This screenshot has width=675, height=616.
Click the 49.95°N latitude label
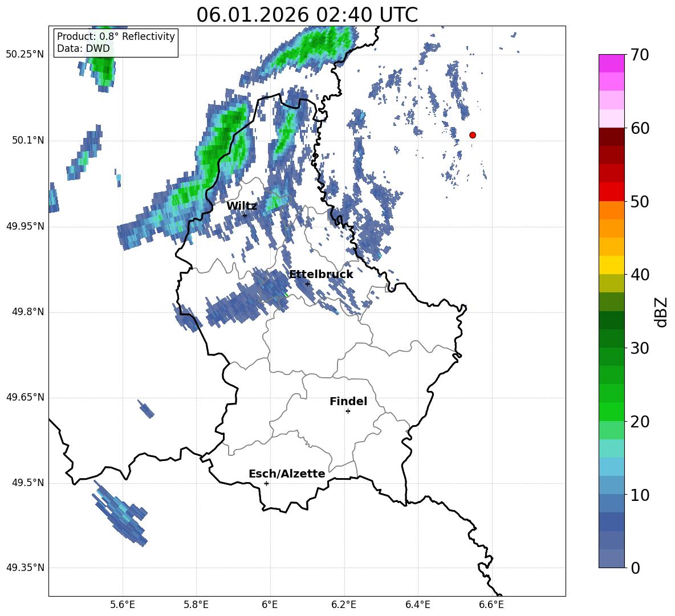point(25,226)
